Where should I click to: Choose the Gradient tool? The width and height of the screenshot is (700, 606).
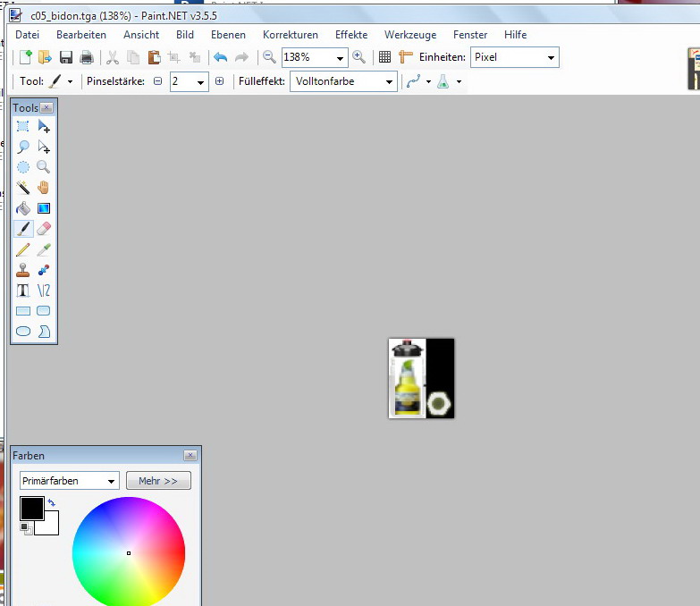click(43, 208)
